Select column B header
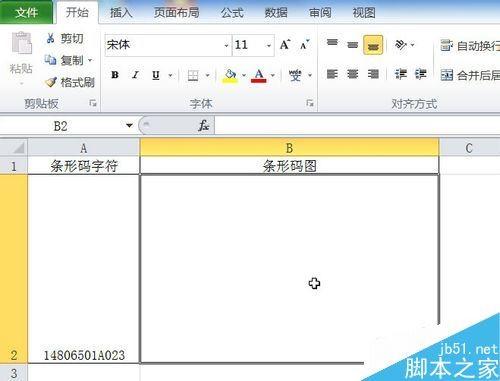500x381 pixels. (x=289, y=148)
